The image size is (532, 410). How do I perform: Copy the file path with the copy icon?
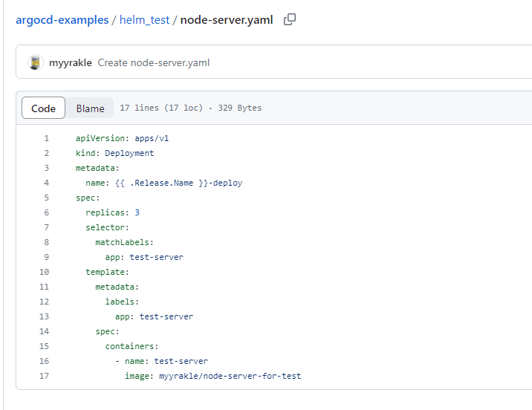(290, 19)
